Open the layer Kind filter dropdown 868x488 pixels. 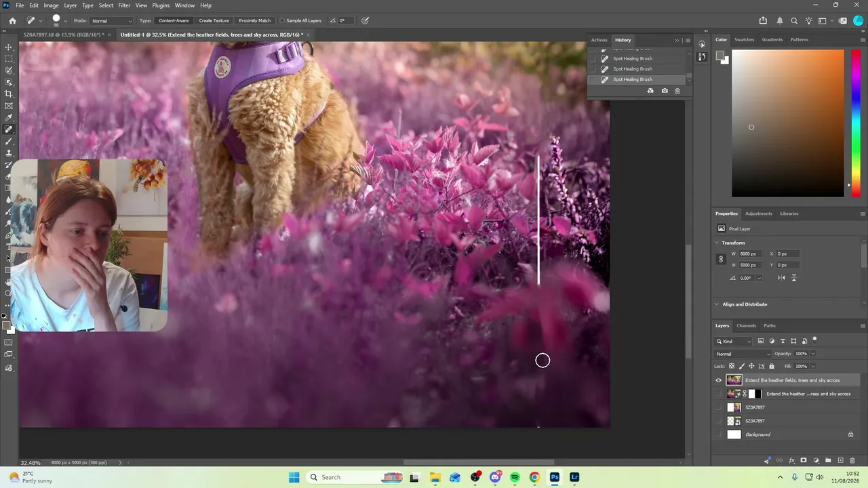tap(734, 341)
